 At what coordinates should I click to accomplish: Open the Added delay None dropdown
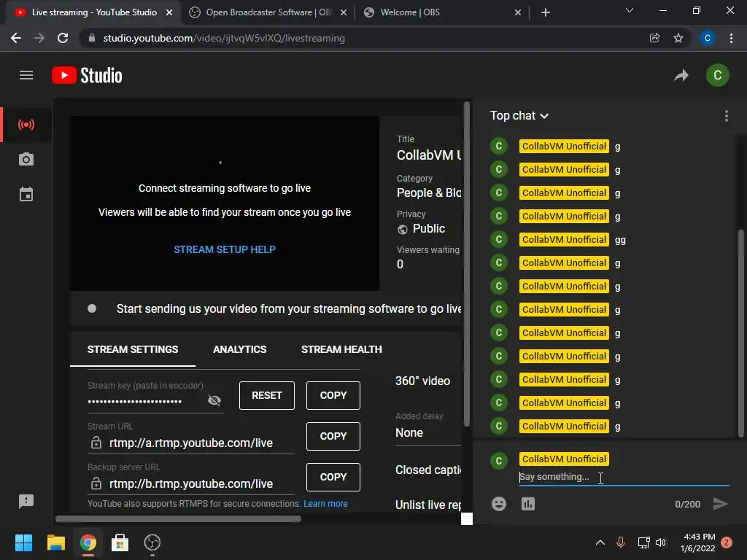427,433
